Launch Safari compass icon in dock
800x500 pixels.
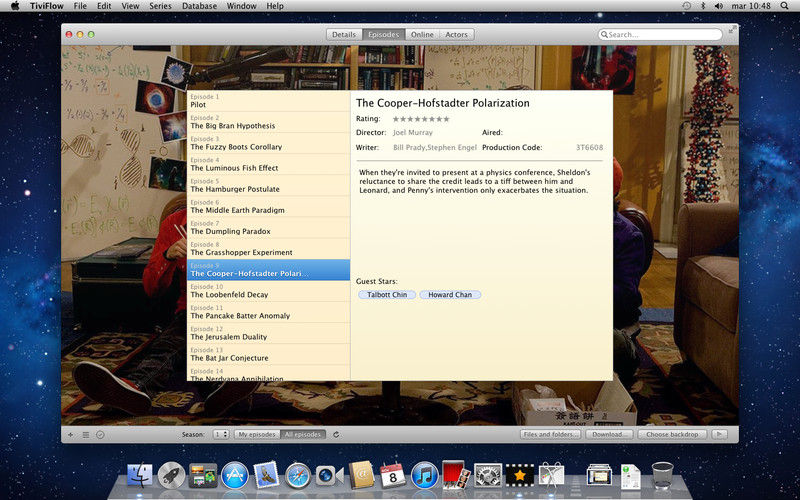tap(298, 476)
